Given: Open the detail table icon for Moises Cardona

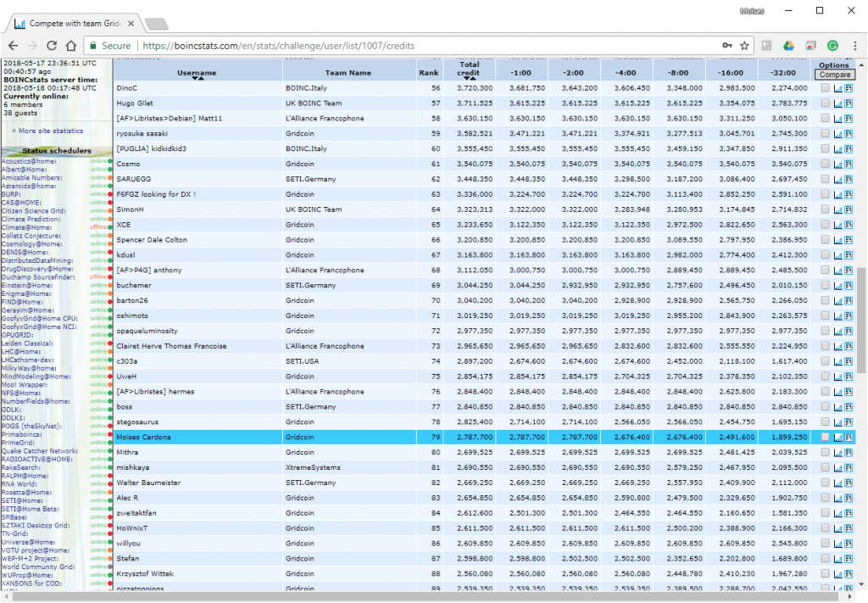Looking at the screenshot, I should pyautogui.click(x=849, y=437).
